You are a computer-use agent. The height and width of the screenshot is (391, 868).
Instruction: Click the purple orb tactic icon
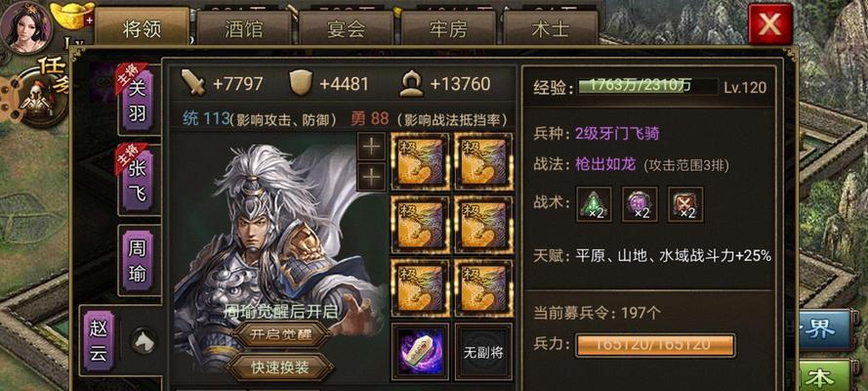(x=640, y=203)
